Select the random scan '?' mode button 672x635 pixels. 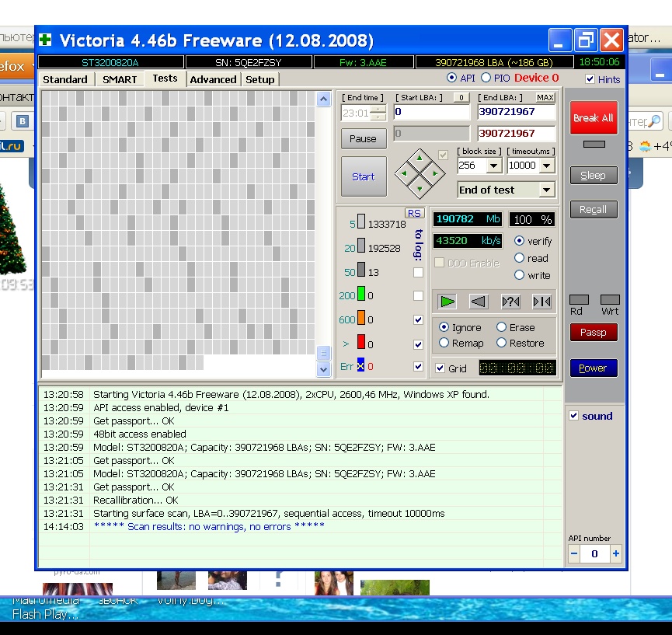(510, 302)
